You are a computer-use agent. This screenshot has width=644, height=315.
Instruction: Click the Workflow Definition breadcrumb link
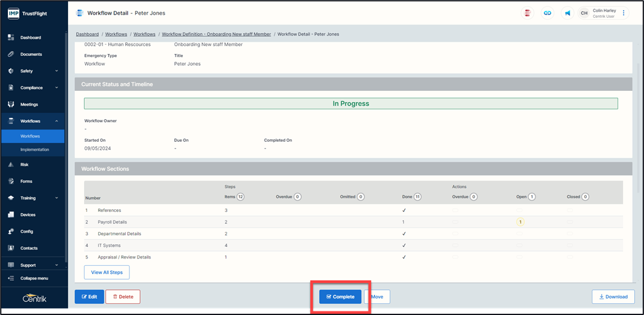(216, 34)
